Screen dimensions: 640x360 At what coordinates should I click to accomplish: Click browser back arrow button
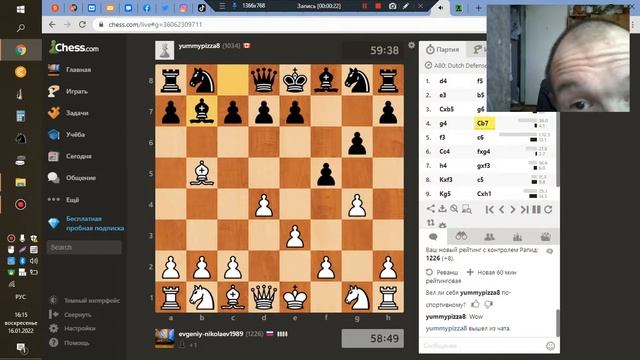click(52, 24)
